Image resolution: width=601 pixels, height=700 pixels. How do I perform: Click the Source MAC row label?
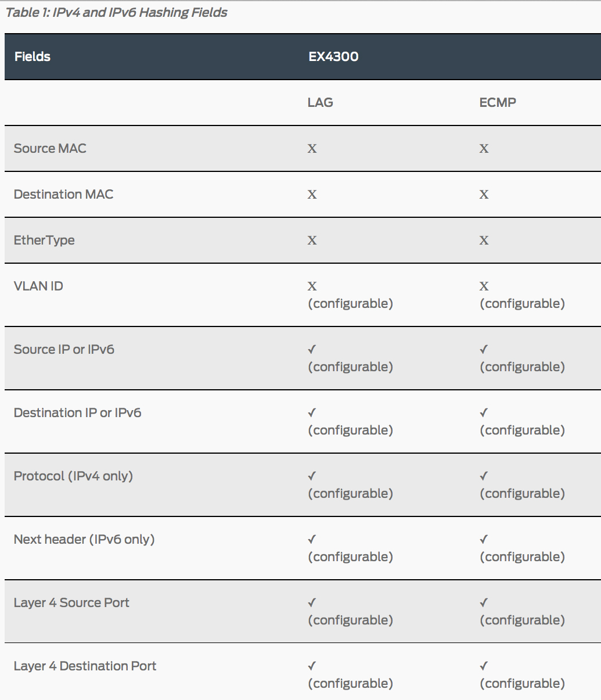point(50,148)
